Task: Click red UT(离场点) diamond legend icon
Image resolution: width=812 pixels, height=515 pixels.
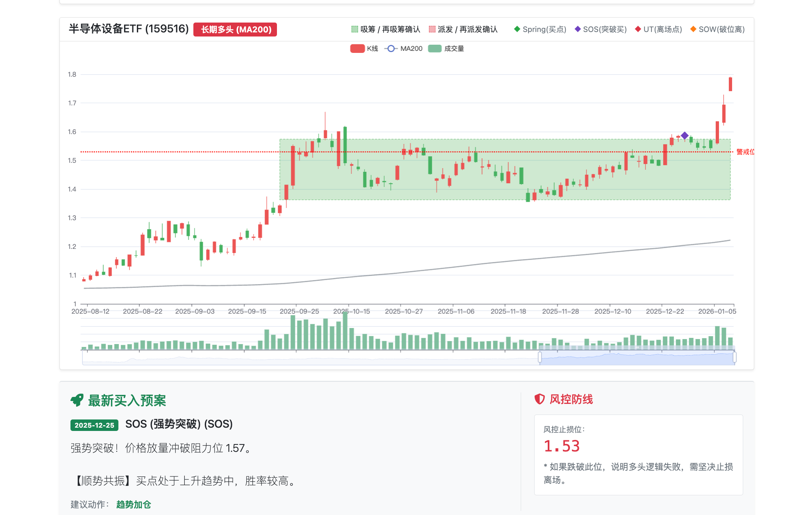Action: coord(638,29)
